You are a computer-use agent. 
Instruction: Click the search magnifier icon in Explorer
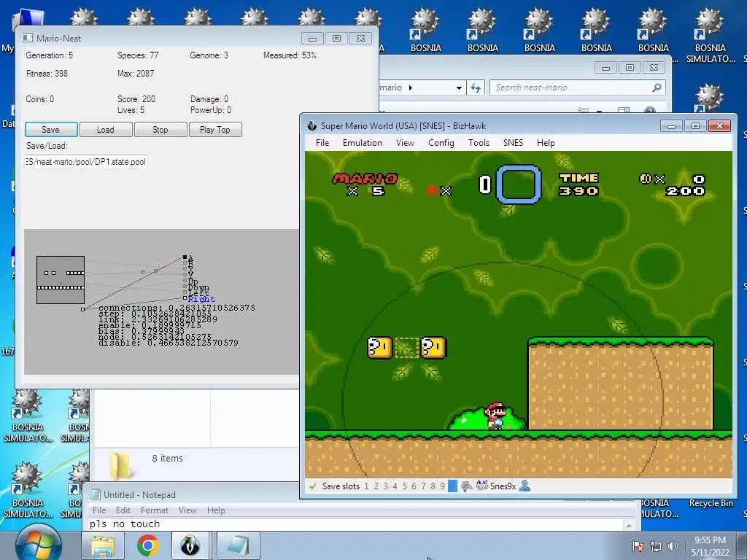coord(657,87)
